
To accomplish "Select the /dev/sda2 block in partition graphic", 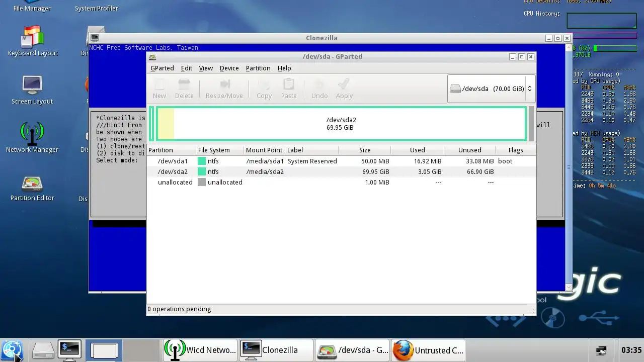I will (341, 124).
